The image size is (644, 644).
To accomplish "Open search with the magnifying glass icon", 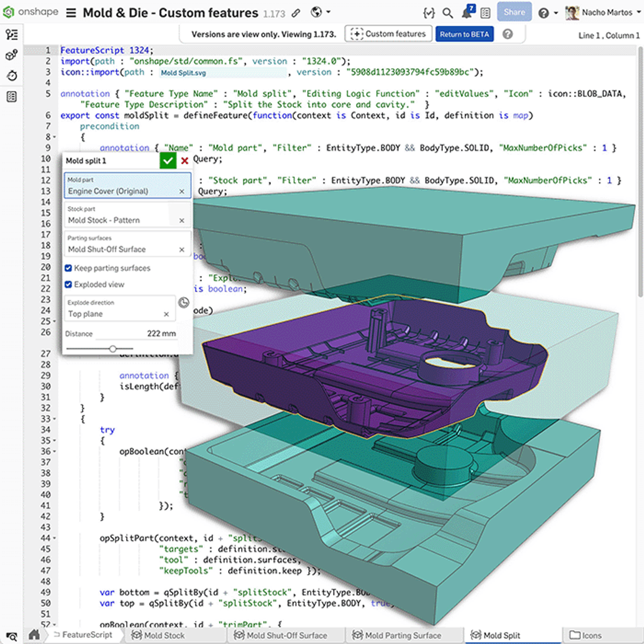I will coord(447,12).
